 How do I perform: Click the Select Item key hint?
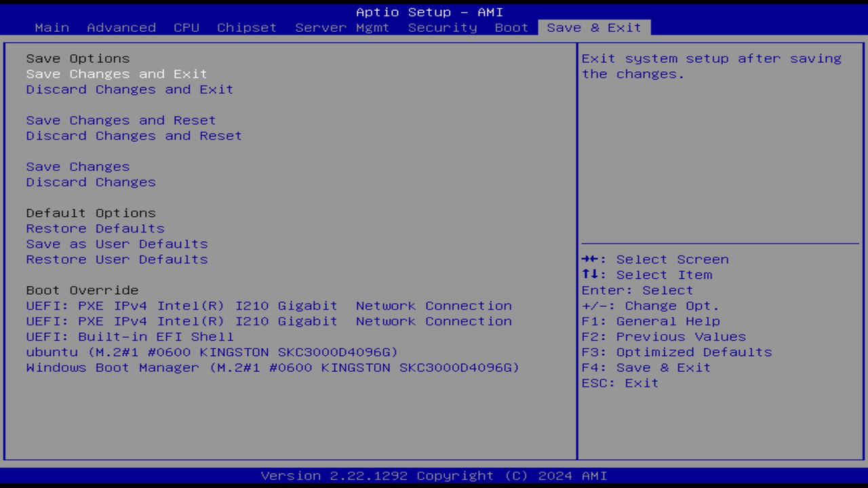[x=647, y=275]
